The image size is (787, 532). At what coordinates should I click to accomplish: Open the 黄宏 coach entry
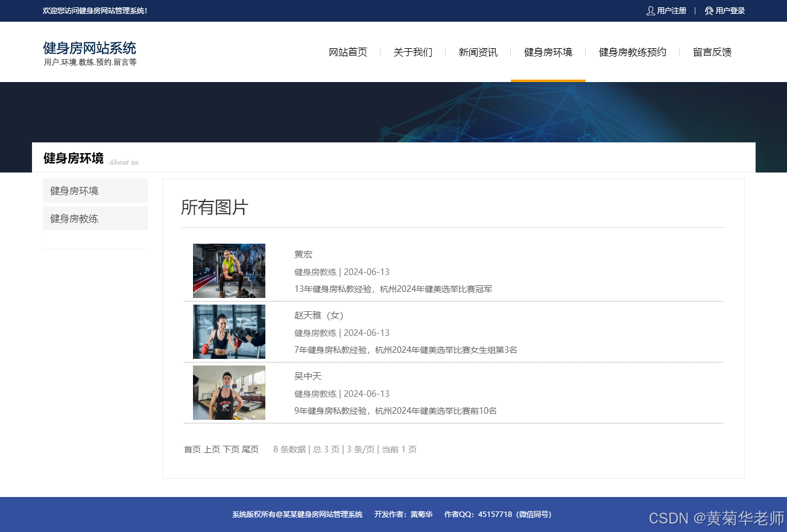[303, 254]
